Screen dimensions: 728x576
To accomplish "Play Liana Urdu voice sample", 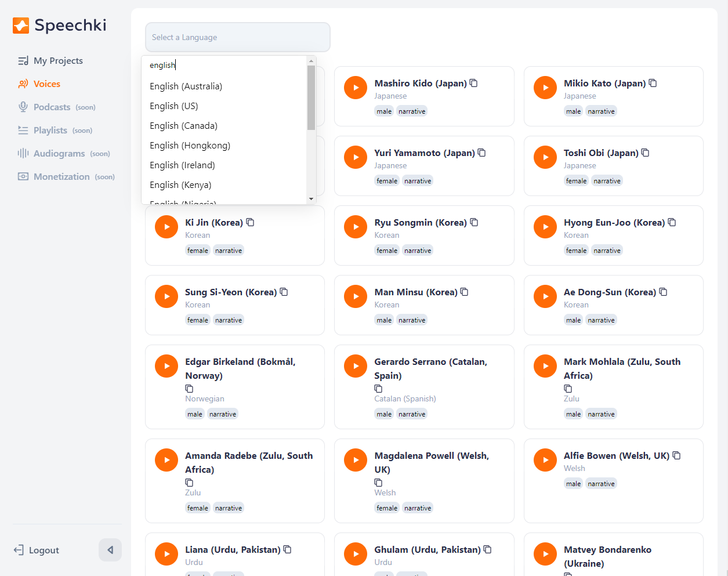I will (166, 554).
